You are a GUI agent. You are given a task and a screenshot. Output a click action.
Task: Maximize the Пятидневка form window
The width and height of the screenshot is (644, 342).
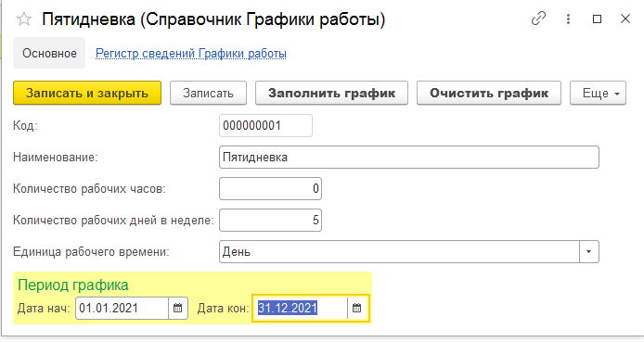[x=598, y=19]
